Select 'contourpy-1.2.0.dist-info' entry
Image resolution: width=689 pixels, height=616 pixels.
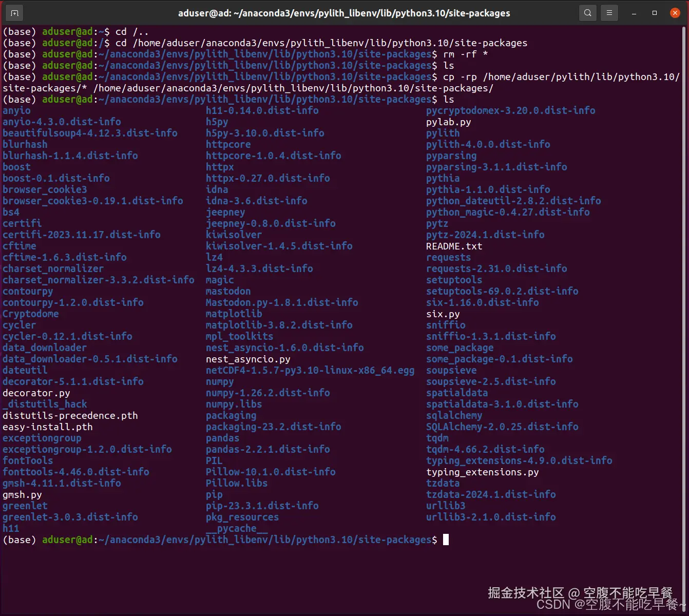[73, 302]
